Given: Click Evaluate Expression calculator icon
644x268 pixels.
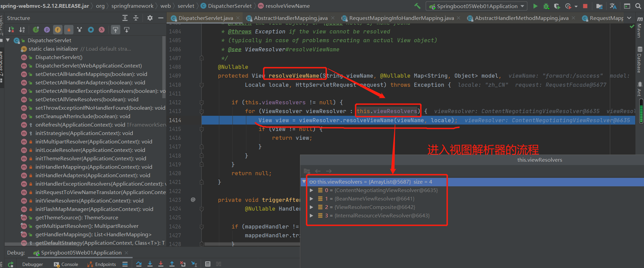Looking at the screenshot, I should [x=208, y=264].
